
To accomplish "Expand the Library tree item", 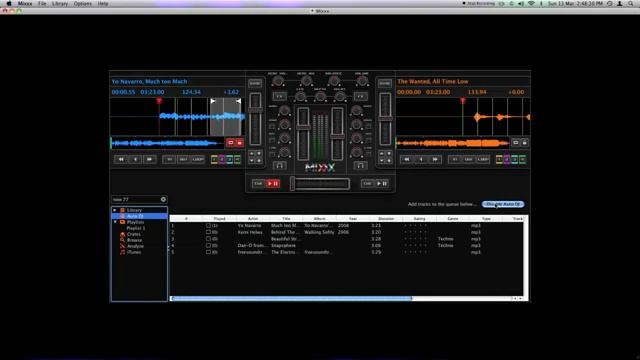I will click(115, 210).
